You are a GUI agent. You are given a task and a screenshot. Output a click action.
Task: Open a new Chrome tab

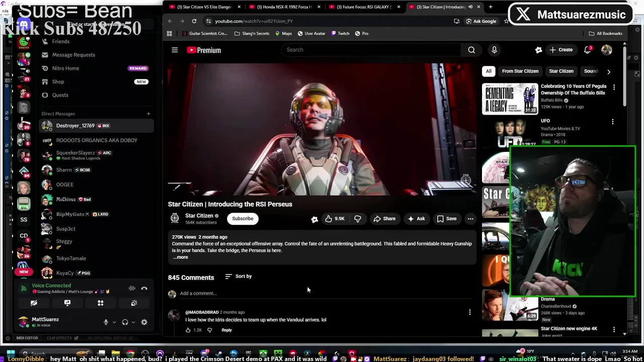coord(491,7)
